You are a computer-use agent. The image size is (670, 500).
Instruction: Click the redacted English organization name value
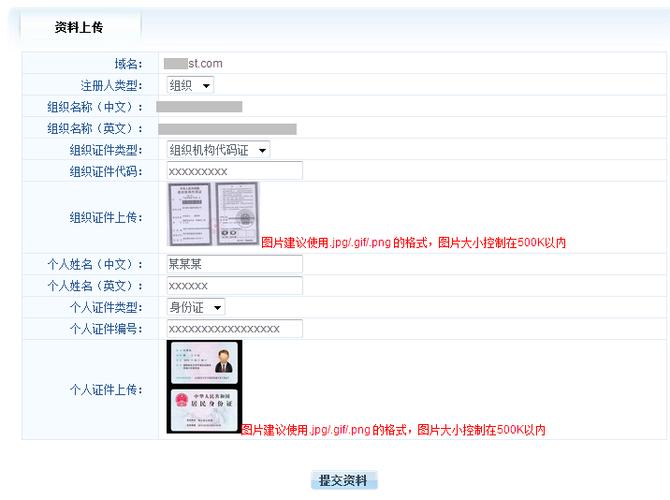click(x=227, y=129)
